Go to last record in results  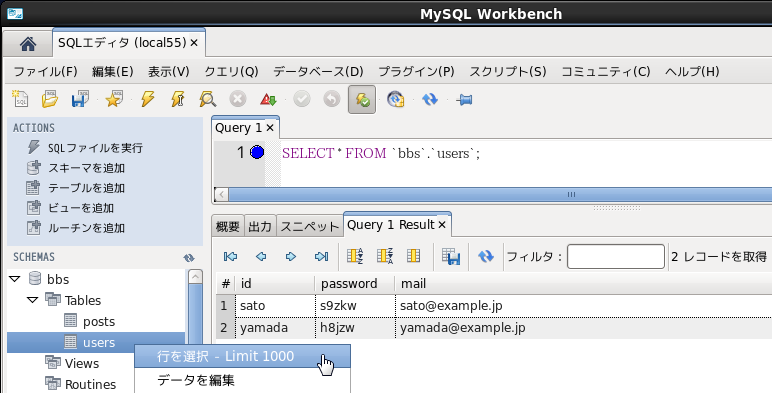coord(321,256)
